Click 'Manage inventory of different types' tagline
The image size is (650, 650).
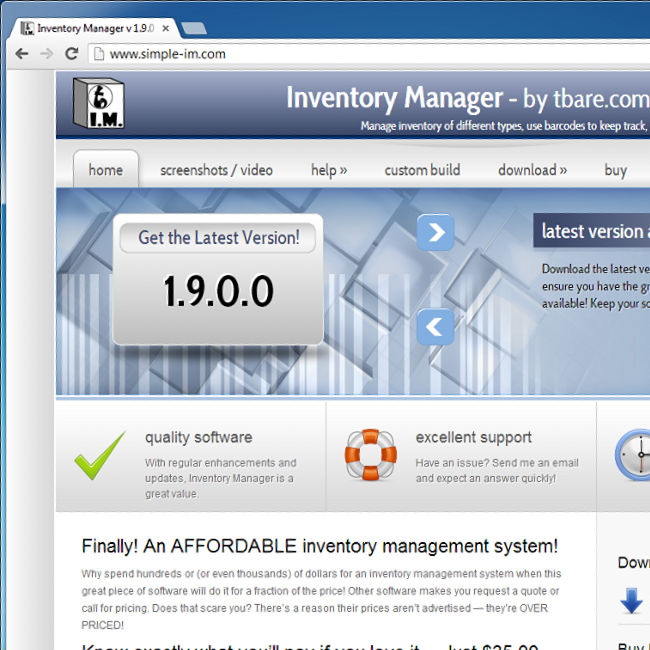pyautogui.click(x=503, y=126)
